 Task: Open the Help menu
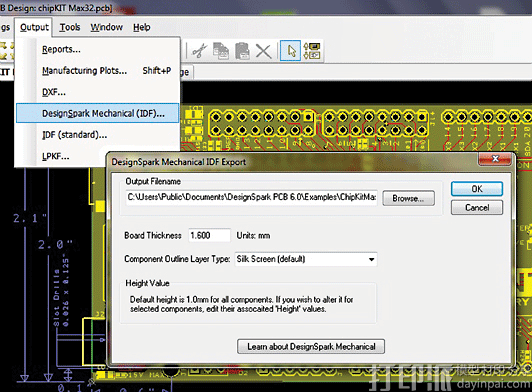point(141,27)
